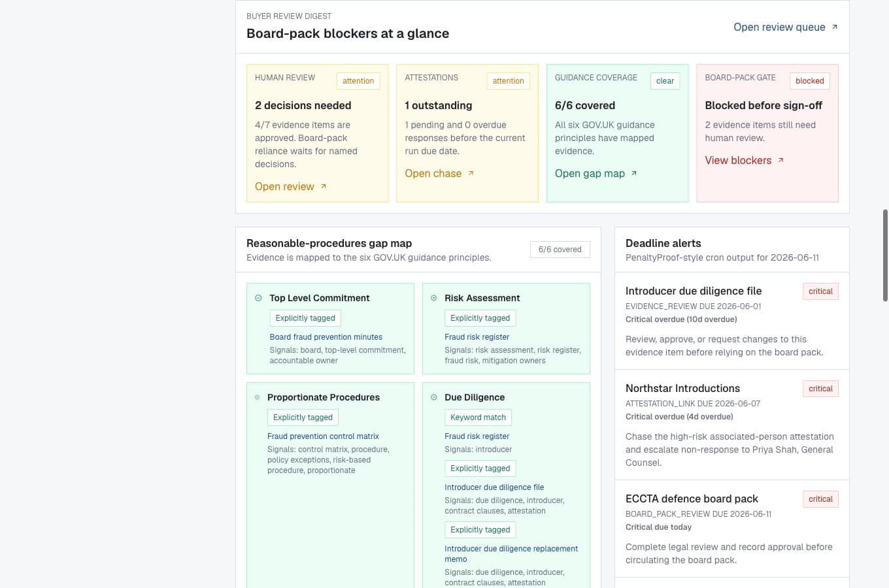
Task: Click Explicitly tagged badge under Risk Assessment
Action: 480,318
